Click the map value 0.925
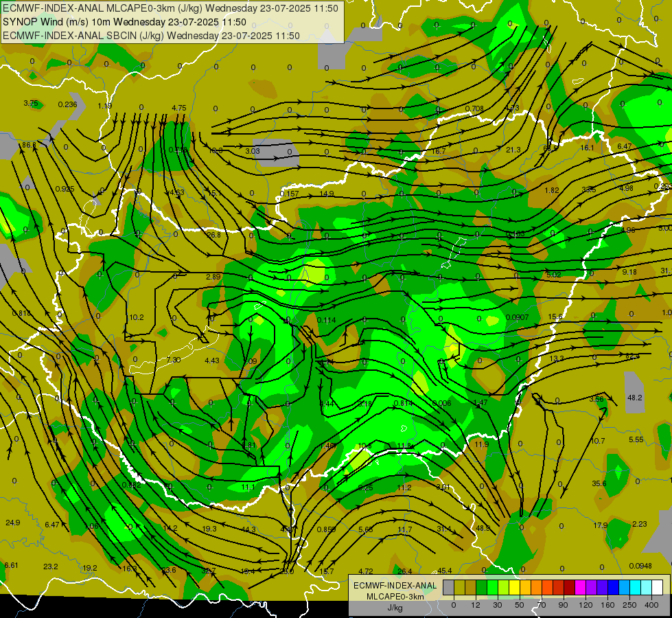The width and height of the screenshot is (672, 618). click(65, 189)
